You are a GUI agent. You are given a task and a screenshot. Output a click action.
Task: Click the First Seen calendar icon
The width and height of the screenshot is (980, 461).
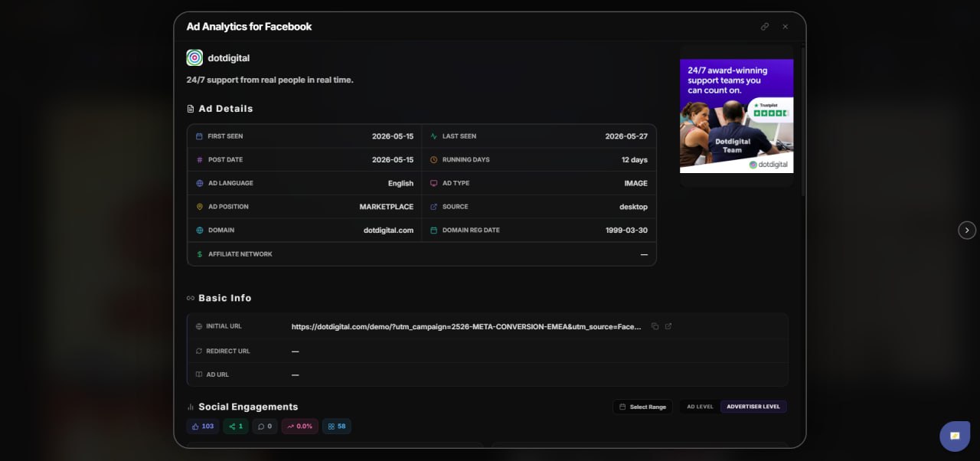click(x=199, y=136)
